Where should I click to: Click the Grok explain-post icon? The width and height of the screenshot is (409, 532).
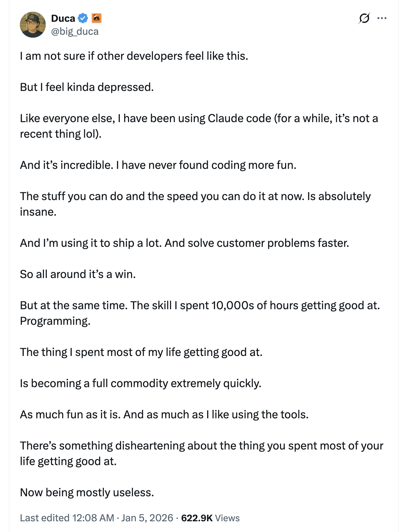[364, 18]
